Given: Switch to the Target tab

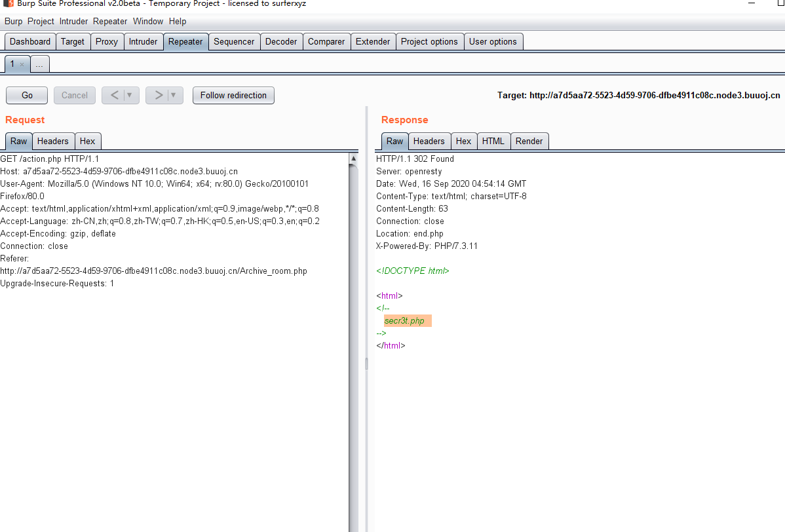Looking at the screenshot, I should coord(73,41).
